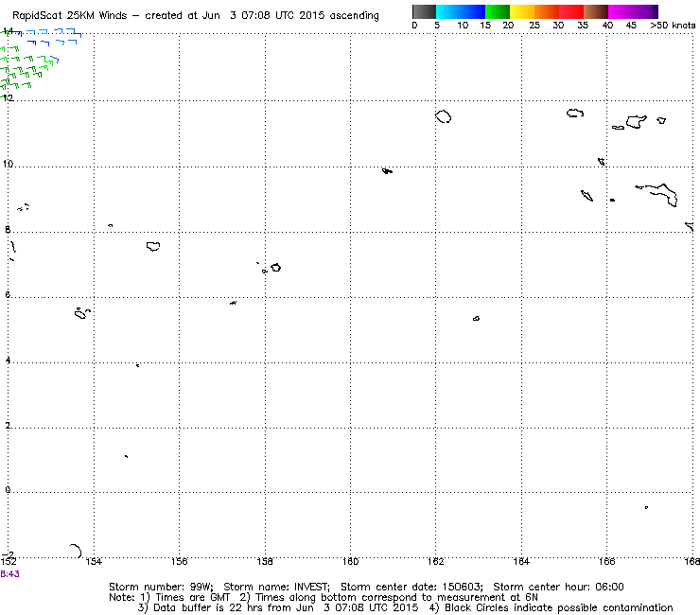This screenshot has height=615, width=700.
Task: Click longitude label 164 on bottom axis
Action: click(521, 561)
